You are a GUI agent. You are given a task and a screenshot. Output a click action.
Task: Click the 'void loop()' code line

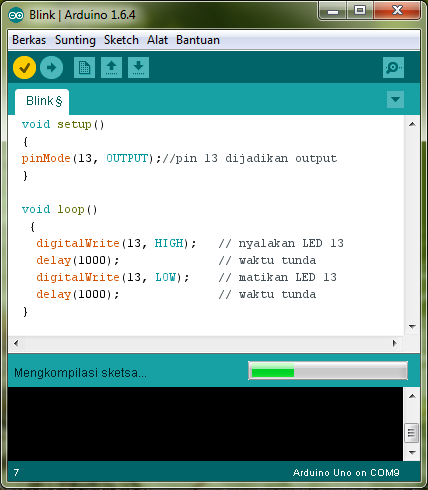coord(60,210)
